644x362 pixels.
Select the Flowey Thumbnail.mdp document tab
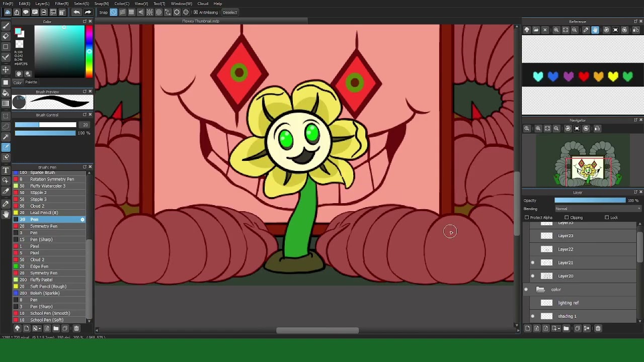click(x=201, y=21)
